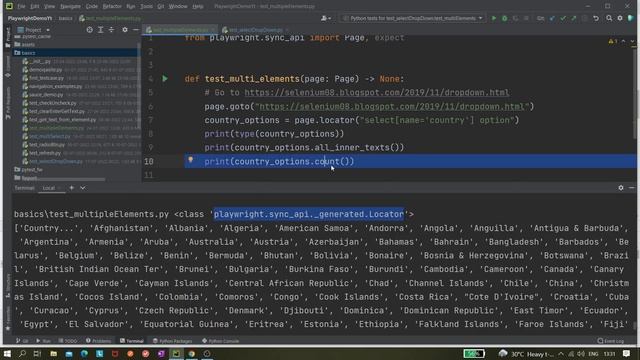Open IDE settings gear in top toolbar
The height and width of the screenshot is (360, 640).
coord(620,18)
